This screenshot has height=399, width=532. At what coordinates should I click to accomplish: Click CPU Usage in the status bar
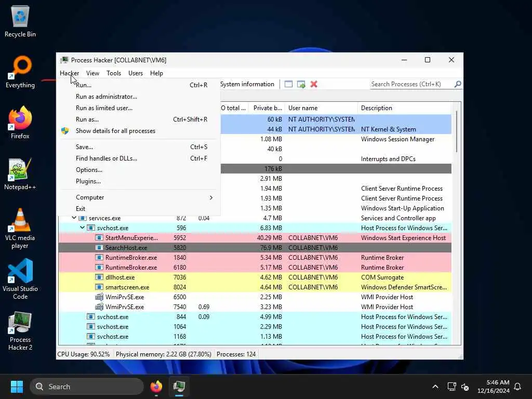coord(84,354)
